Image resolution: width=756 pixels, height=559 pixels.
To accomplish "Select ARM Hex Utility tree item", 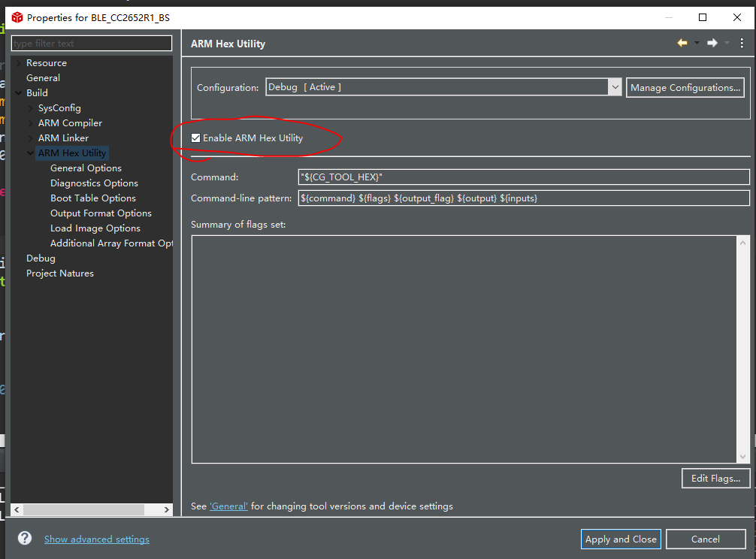I will (72, 153).
